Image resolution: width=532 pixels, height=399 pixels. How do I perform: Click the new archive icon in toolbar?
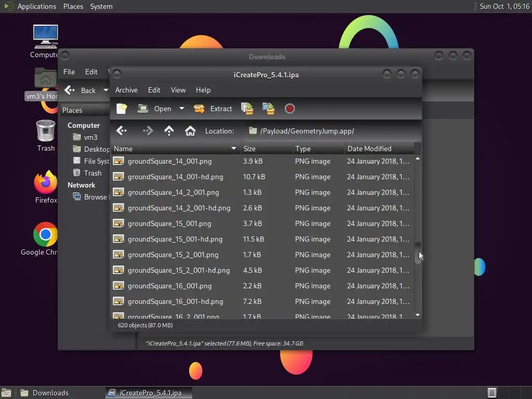pos(122,109)
